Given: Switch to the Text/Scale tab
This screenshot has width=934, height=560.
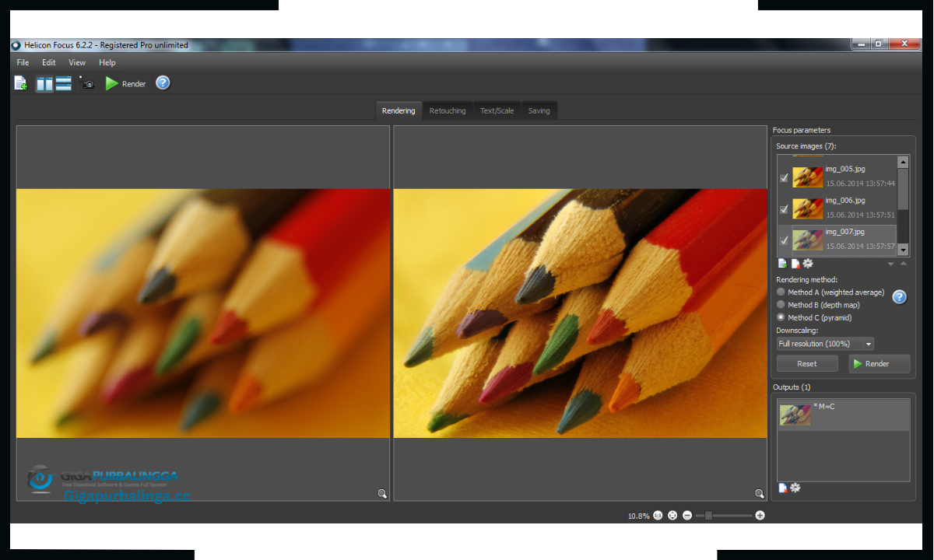Looking at the screenshot, I should click(497, 110).
